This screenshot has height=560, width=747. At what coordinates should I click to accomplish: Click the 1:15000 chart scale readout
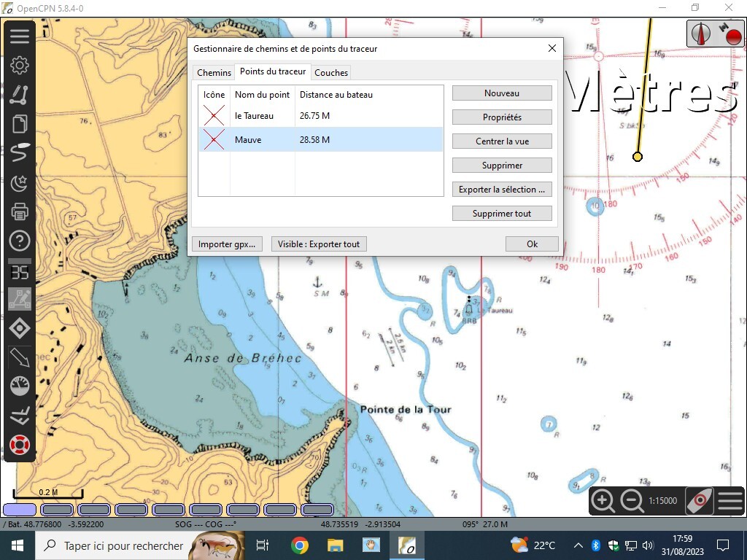click(x=662, y=500)
